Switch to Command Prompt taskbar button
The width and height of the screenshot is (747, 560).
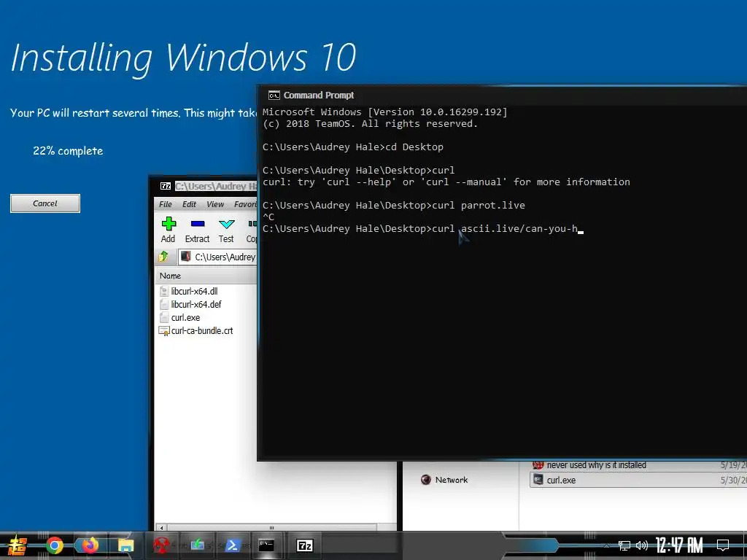click(x=266, y=545)
